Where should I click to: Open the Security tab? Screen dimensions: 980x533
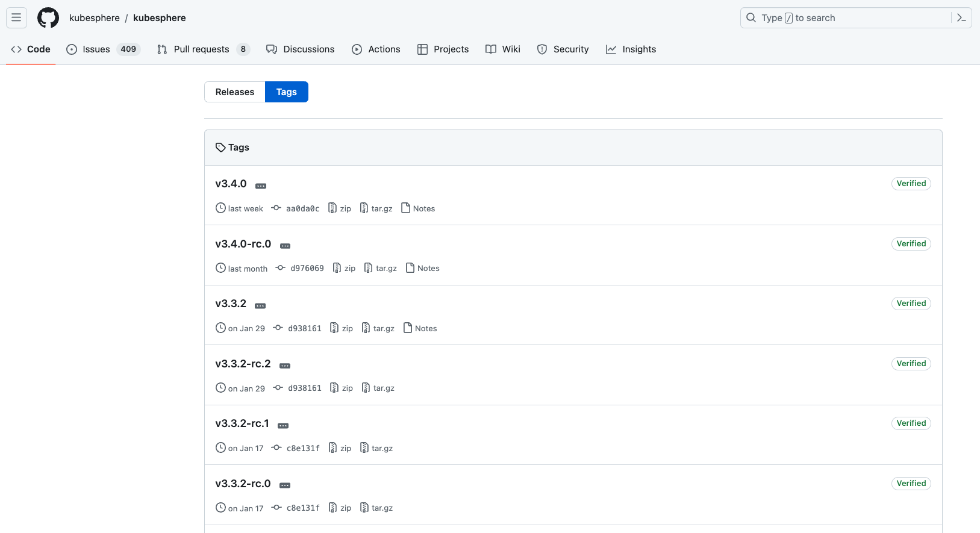click(563, 49)
